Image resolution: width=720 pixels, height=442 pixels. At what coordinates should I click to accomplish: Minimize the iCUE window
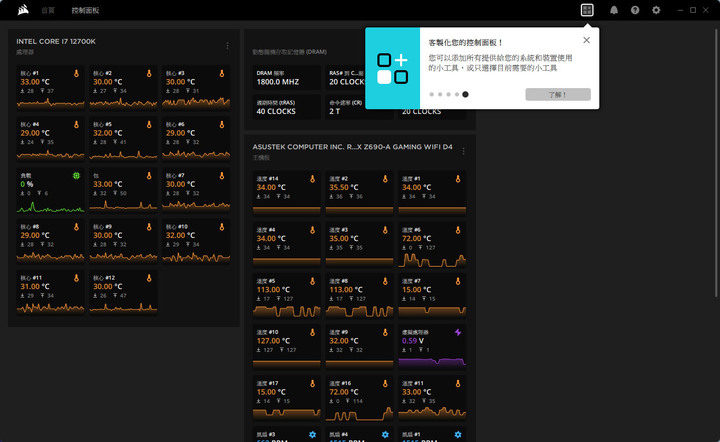pyautogui.click(x=680, y=10)
